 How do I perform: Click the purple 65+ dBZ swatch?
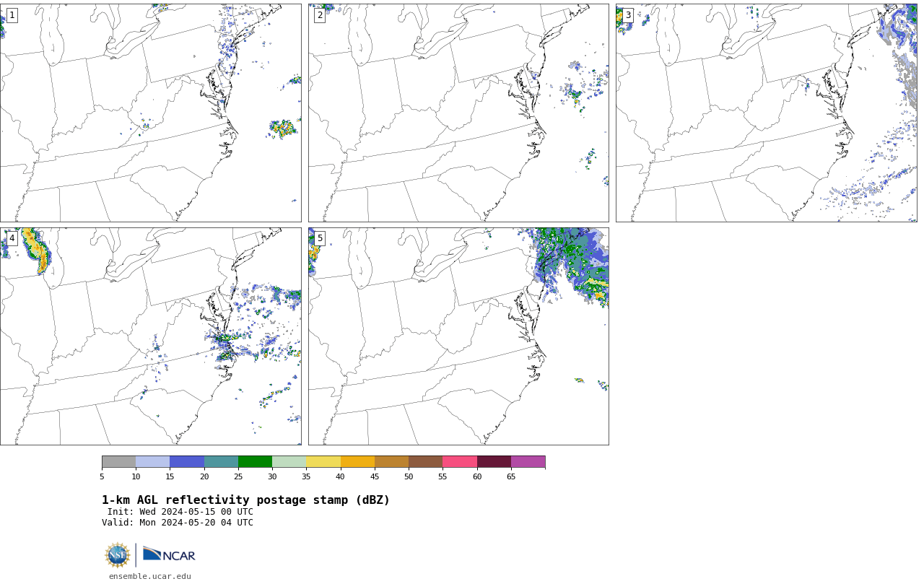coord(528,462)
